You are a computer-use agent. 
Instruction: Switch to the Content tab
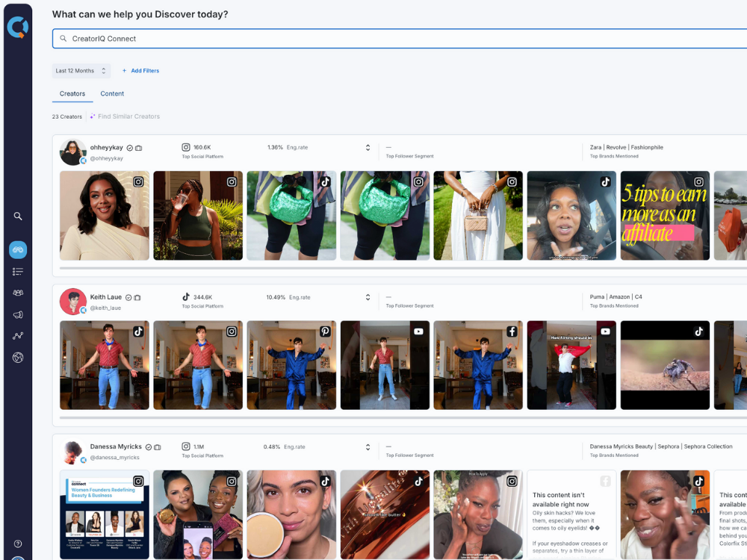[112, 93]
